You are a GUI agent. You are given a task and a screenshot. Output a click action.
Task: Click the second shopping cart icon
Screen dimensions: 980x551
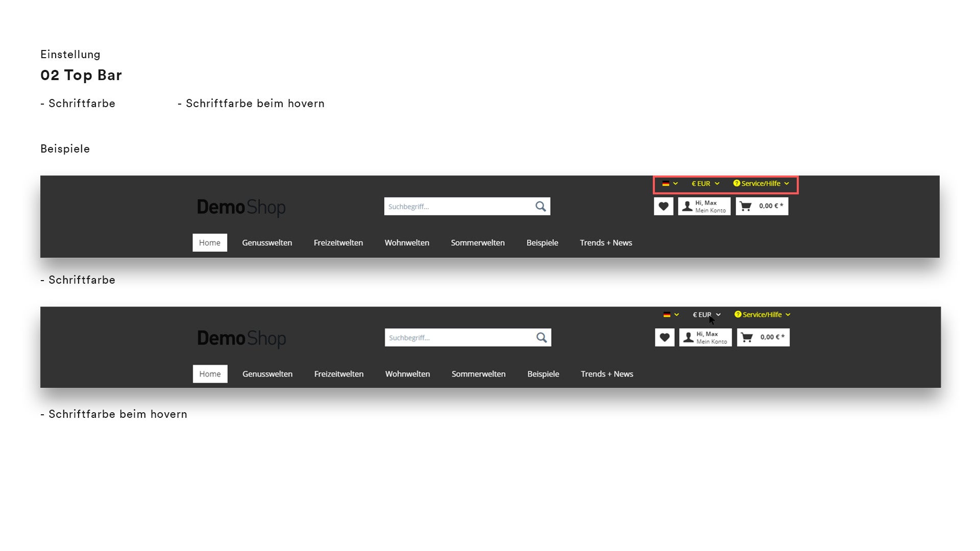tap(746, 337)
